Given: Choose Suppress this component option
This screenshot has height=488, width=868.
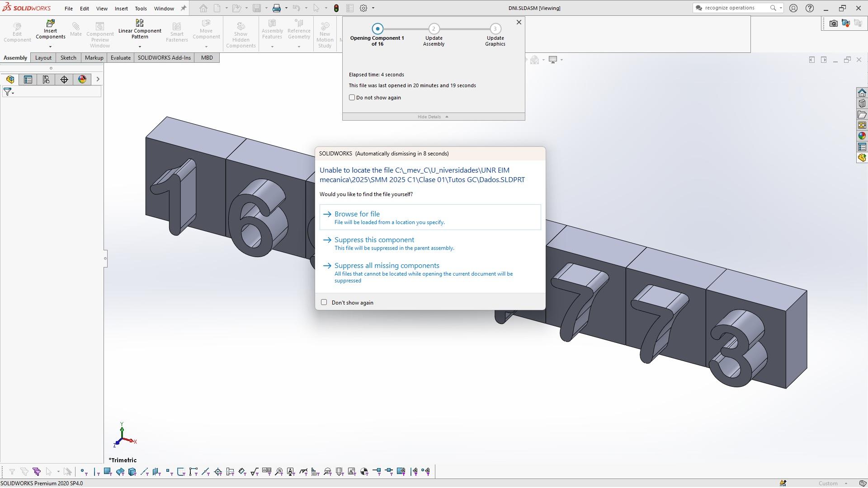Looking at the screenshot, I should coord(430,244).
